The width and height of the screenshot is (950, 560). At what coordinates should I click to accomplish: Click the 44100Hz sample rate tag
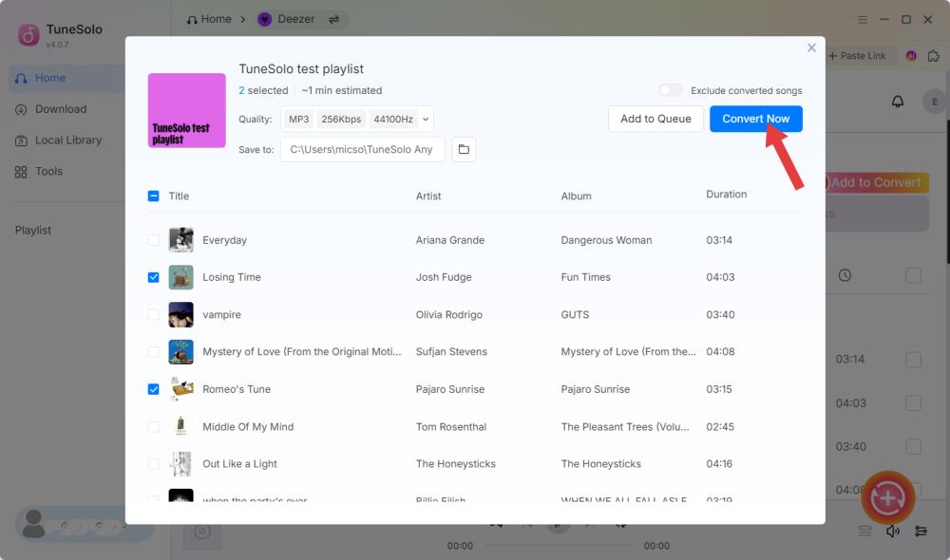click(393, 120)
